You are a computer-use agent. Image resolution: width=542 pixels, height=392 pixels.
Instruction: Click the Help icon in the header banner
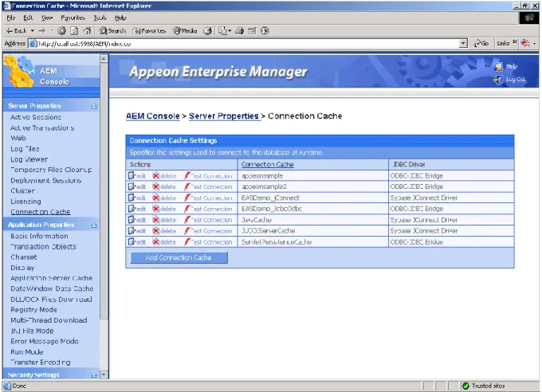[x=498, y=66]
